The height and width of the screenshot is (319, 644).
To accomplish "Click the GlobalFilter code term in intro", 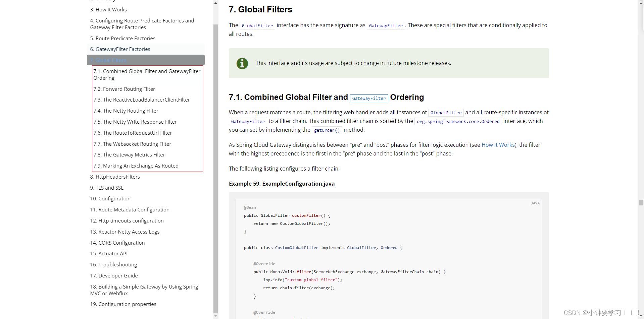I will click(257, 25).
